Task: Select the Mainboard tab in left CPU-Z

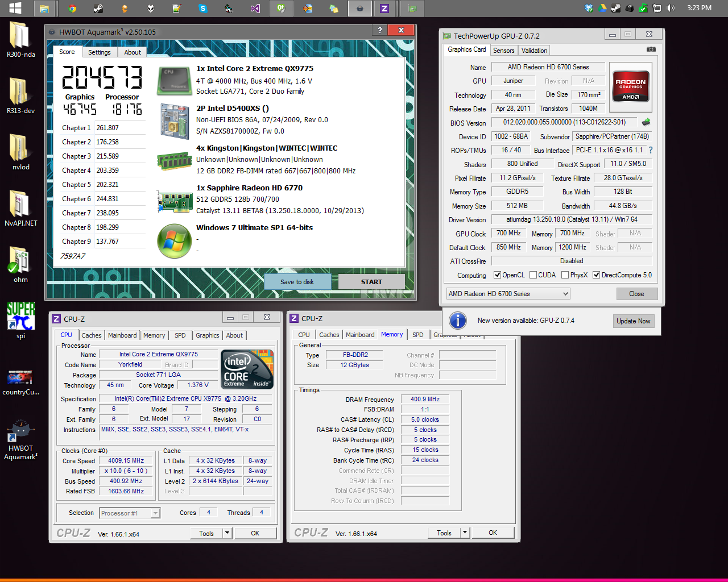Action: pyautogui.click(x=122, y=335)
